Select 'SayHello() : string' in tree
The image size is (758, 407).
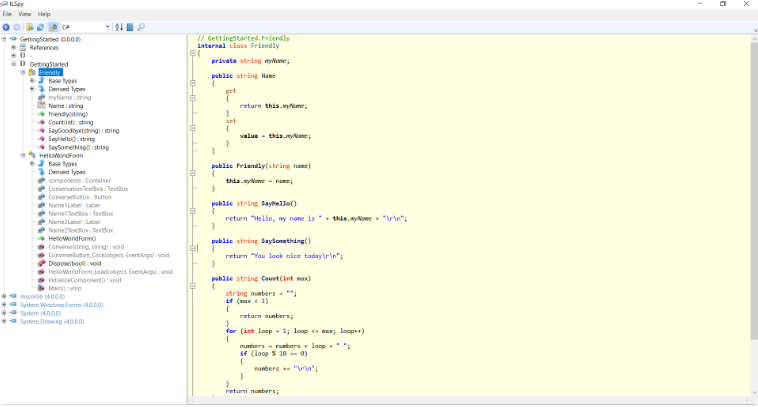click(72, 139)
